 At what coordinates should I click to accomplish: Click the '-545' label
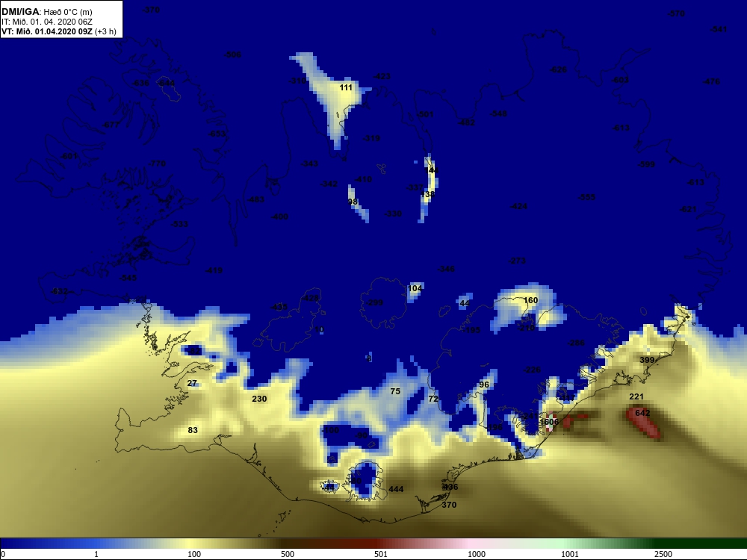(128, 278)
